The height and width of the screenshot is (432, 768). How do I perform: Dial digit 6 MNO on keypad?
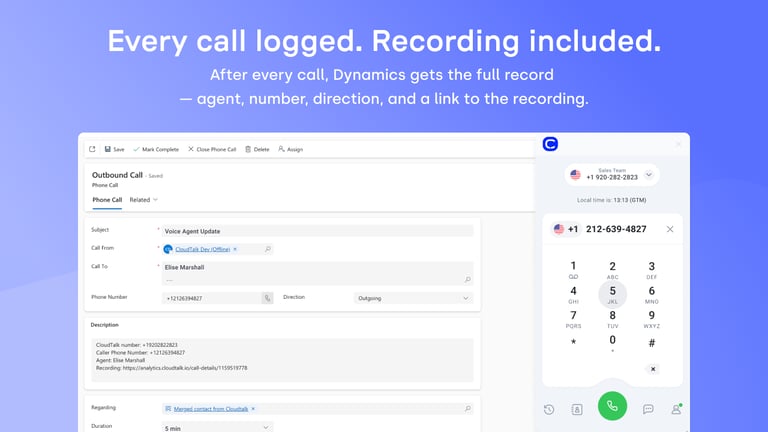point(651,294)
